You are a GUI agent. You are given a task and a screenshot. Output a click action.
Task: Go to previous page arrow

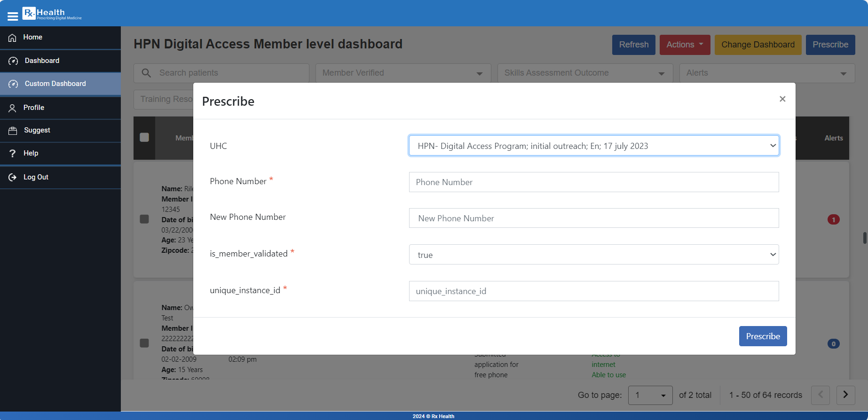pyautogui.click(x=821, y=395)
